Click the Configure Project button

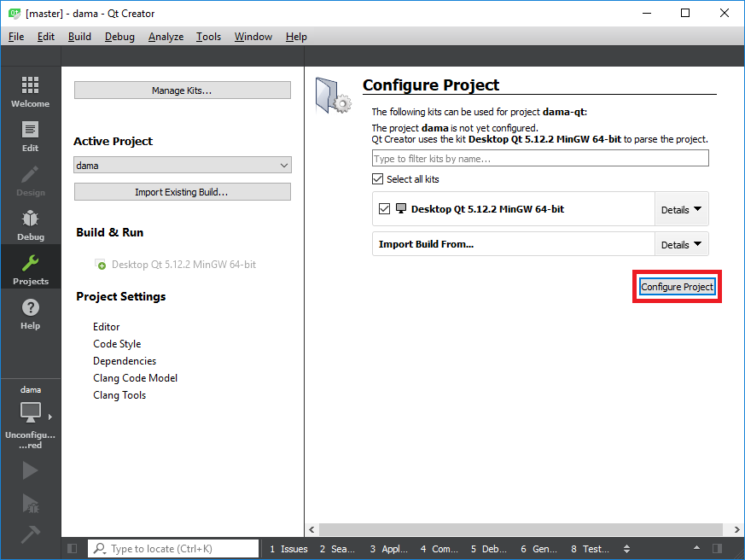[x=677, y=287]
